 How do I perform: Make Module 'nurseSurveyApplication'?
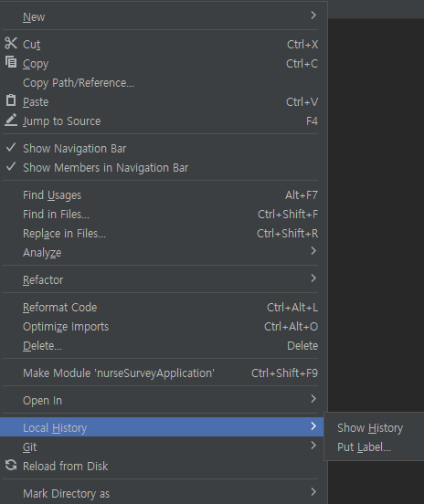click(x=162, y=373)
